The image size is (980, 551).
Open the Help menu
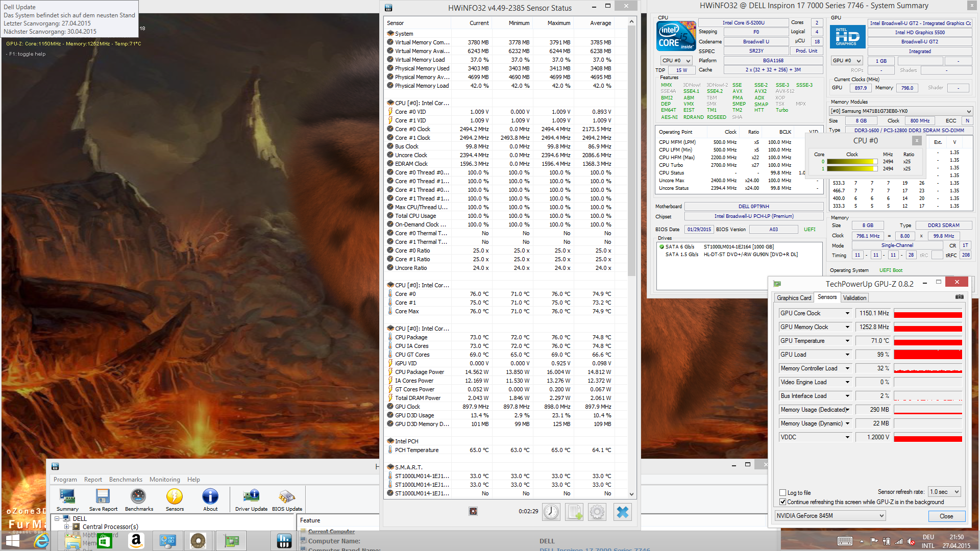tap(193, 480)
